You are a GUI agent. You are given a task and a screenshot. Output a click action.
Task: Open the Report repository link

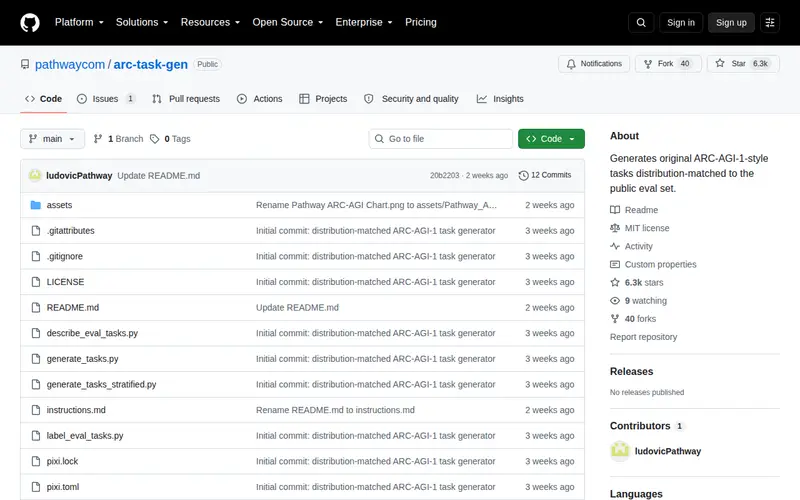pyautogui.click(x=643, y=337)
